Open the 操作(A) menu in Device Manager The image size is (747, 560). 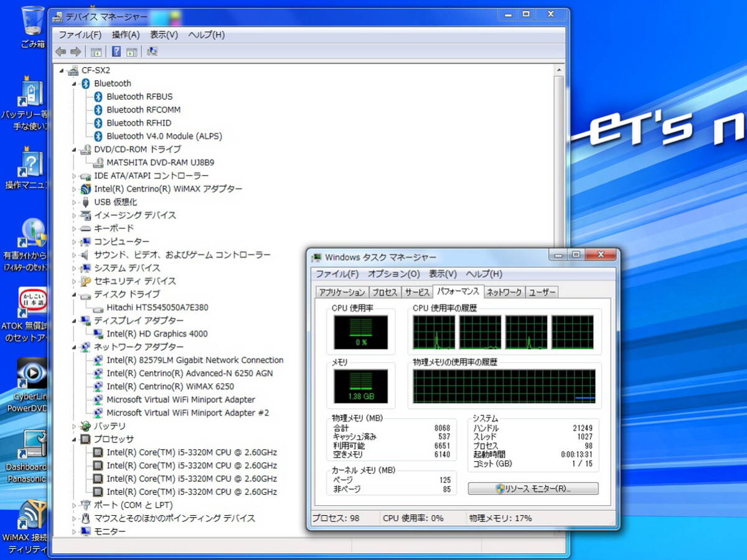pyautogui.click(x=126, y=35)
